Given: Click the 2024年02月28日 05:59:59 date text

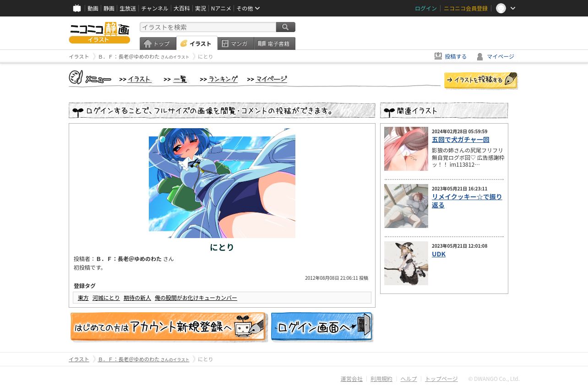Looking at the screenshot, I should [x=460, y=131].
